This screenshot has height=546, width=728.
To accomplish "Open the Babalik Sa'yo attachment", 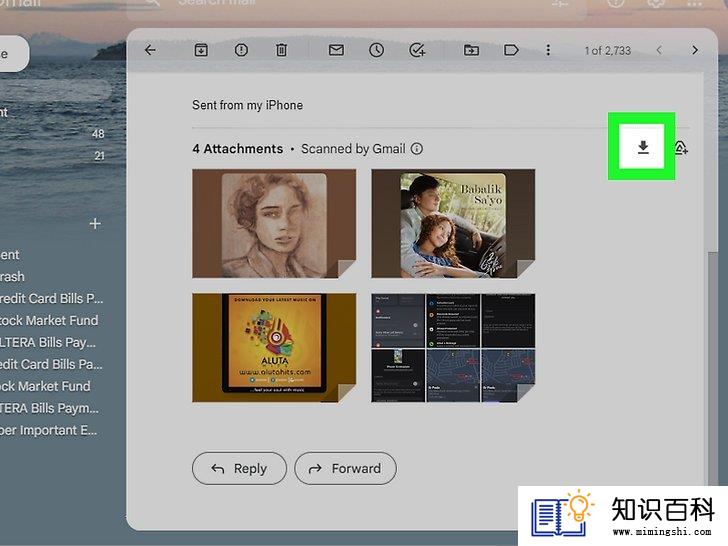I will [x=453, y=223].
